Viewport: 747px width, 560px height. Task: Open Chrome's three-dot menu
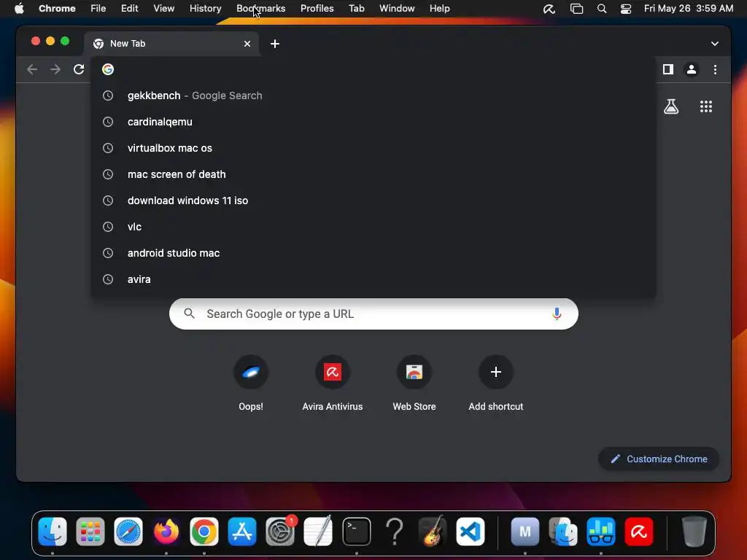click(715, 69)
